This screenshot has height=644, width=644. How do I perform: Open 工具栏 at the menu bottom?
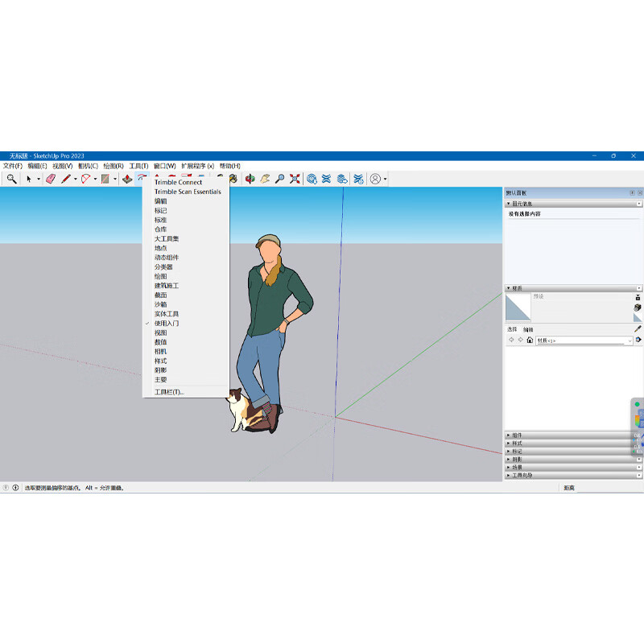click(x=168, y=392)
